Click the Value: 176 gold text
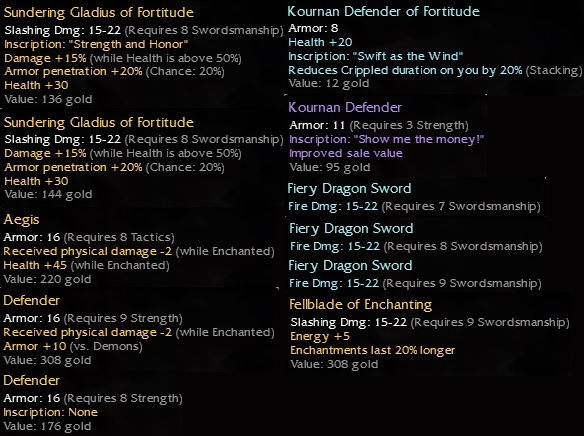The height and width of the screenshot is (436, 584). click(x=47, y=426)
